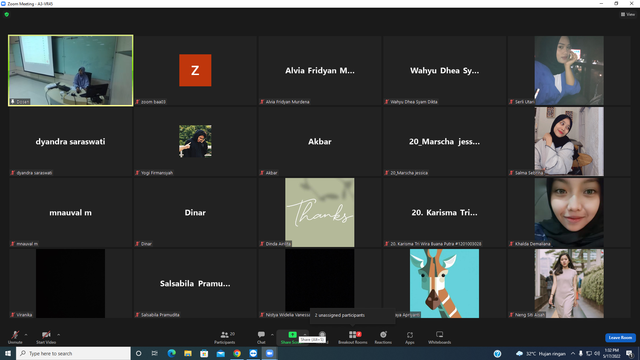
Task: Click the green encryption shield icon
Action: [7, 14]
